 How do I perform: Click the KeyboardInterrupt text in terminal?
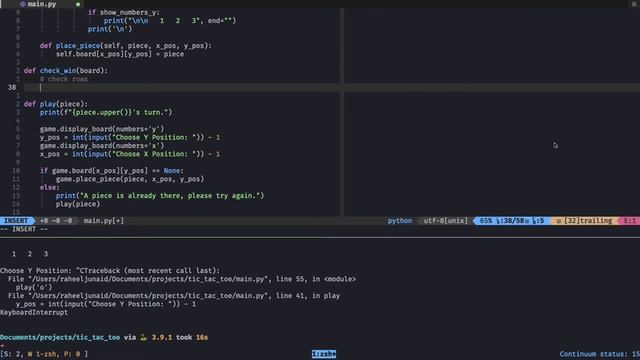(x=34, y=313)
